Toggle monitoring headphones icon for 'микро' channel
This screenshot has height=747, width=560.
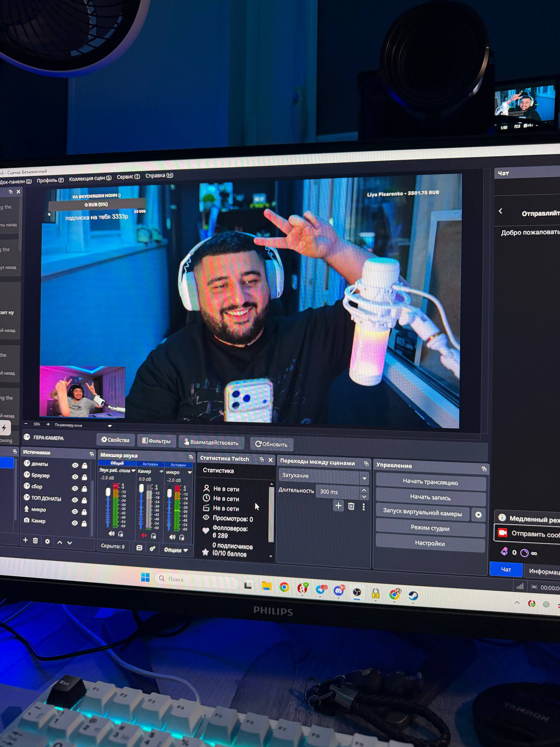[x=182, y=537]
